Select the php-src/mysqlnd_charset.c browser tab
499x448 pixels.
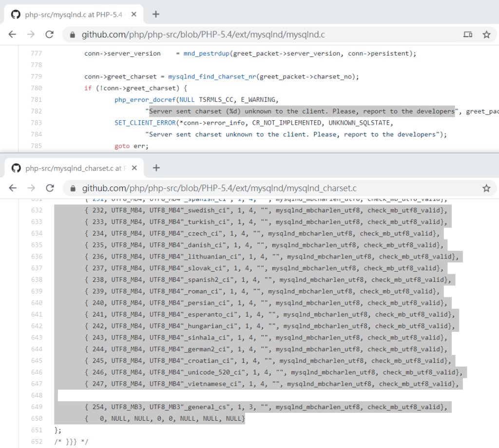click(x=73, y=168)
